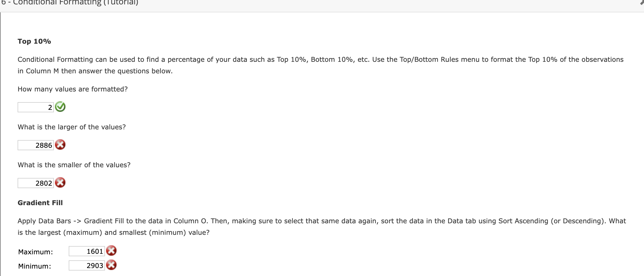Click the pencil icon at top right
This screenshot has width=644, height=276.
[x=641, y=2]
